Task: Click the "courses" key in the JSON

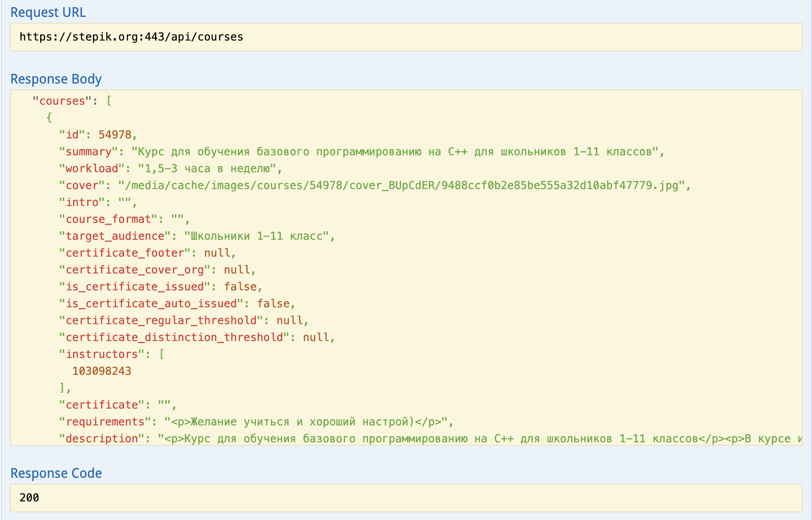Action: 62,101
